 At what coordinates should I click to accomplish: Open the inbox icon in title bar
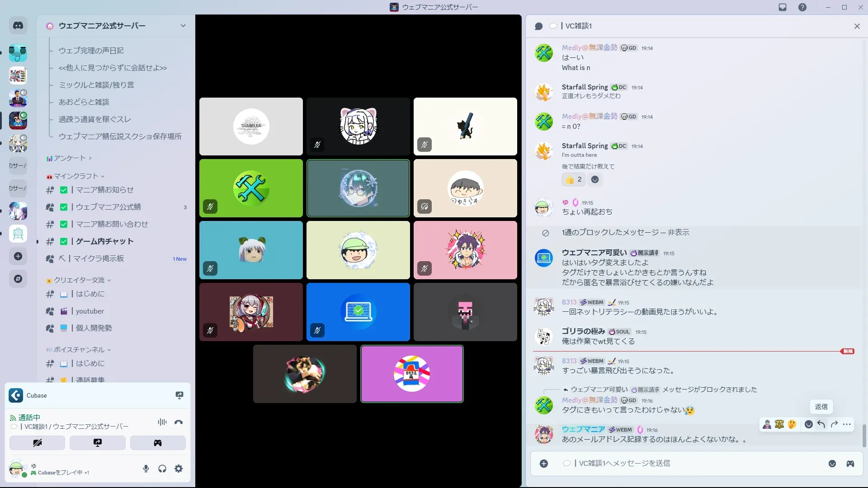tap(783, 7)
